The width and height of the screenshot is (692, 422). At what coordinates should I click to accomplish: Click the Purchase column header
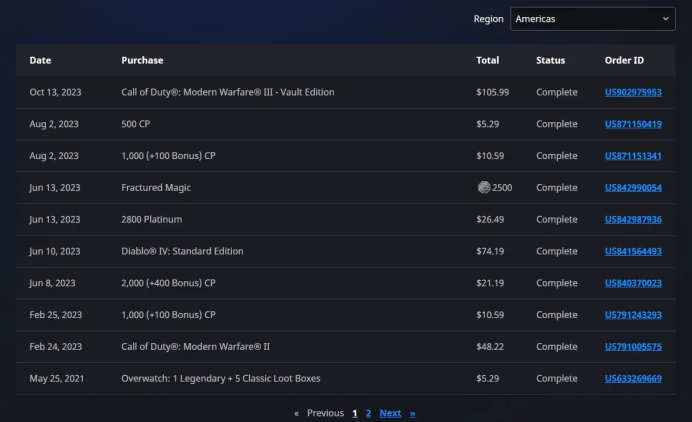(142, 60)
